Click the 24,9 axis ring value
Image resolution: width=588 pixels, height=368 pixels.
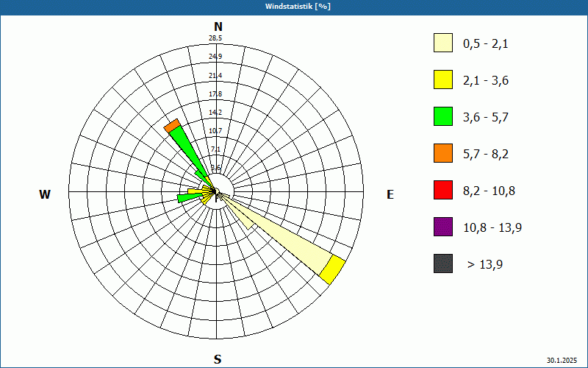tap(215, 57)
